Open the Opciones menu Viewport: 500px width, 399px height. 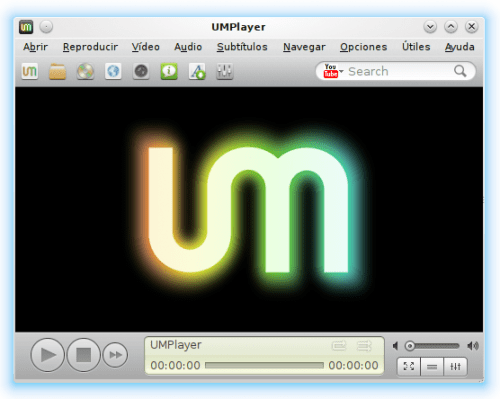[x=364, y=47]
